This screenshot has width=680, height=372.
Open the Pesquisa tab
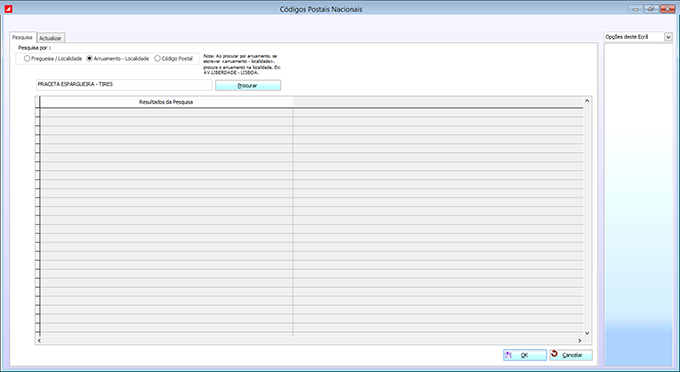coord(23,37)
